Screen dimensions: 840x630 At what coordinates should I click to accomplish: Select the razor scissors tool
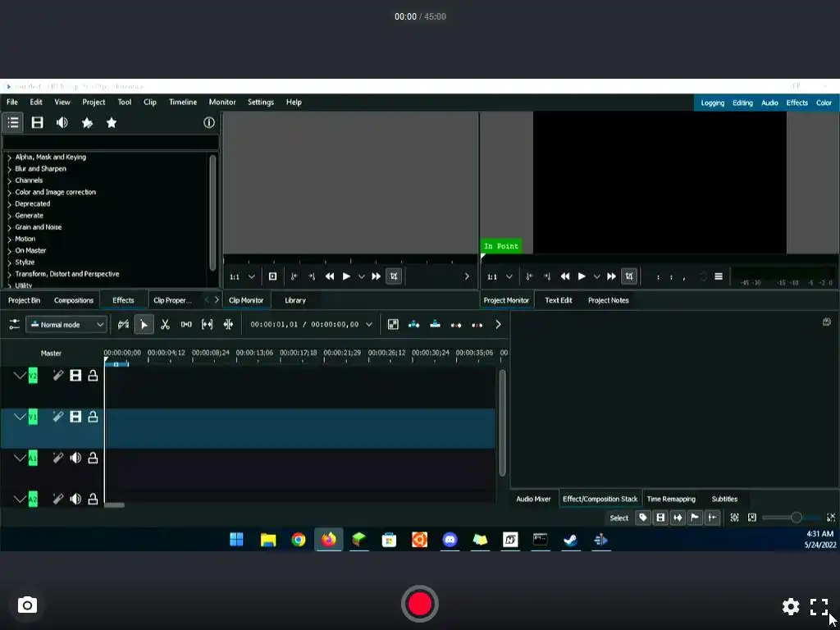click(x=165, y=325)
